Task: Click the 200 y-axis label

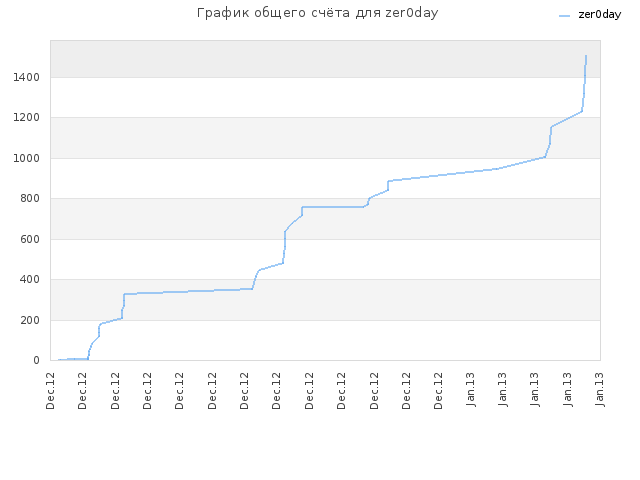Action: [30, 320]
